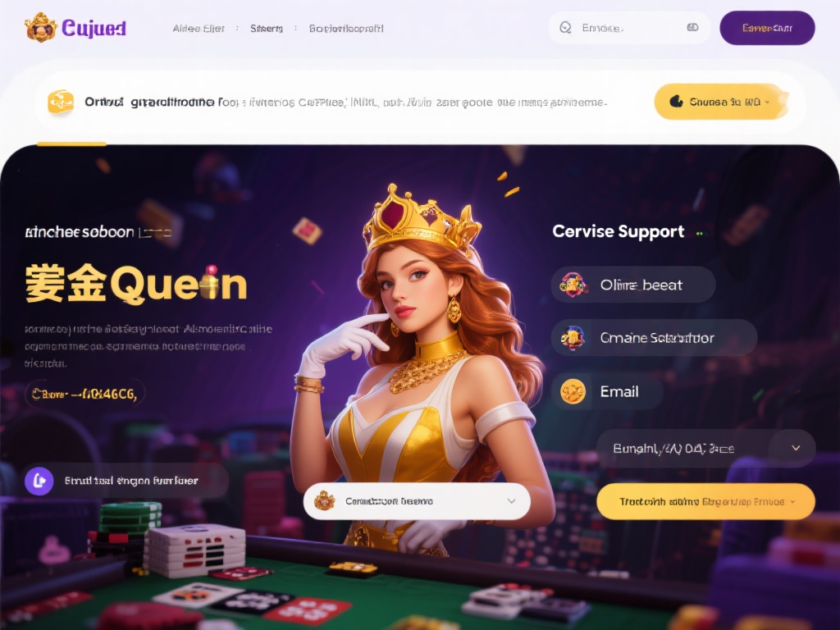Click the colorful icon beside Olime beeat
This screenshot has height=630, width=840.
[x=572, y=285]
